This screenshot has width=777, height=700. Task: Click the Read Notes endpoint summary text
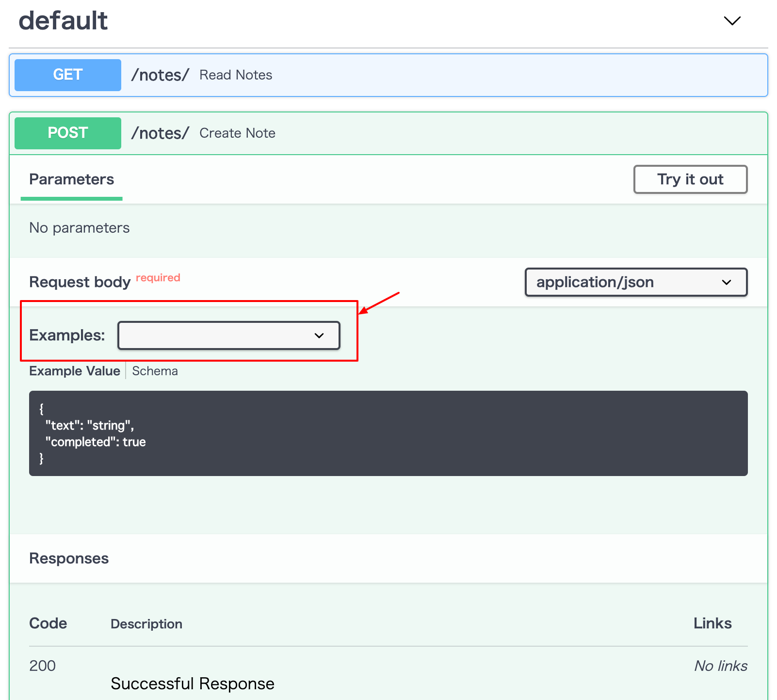[235, 75]
